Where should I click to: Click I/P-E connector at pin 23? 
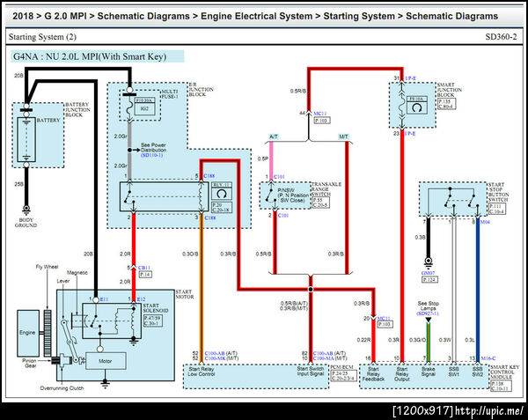coord(410,134)
